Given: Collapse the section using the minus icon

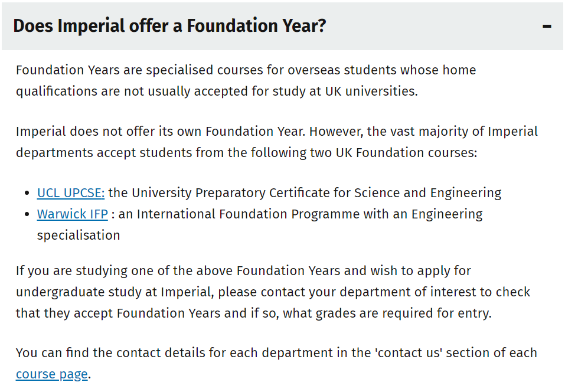Looking at the screenshot, I should 547,26.
